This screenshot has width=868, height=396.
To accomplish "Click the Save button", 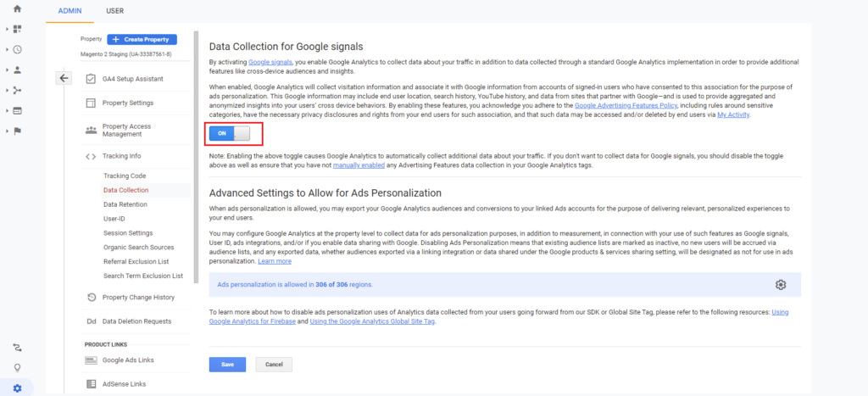I will pyautogui.click(x=227, y=365).
